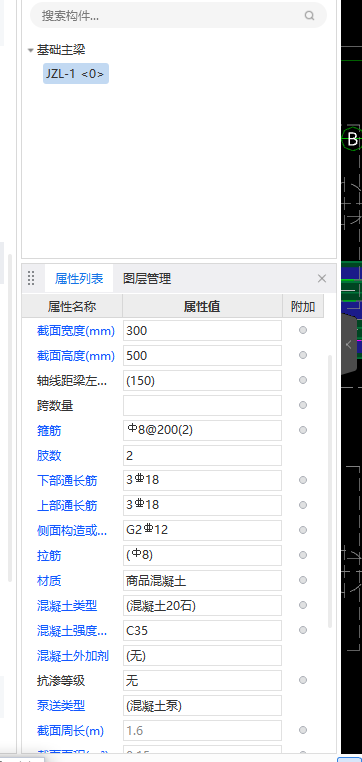Screen dimensions: 362x762
Task: Click the 上部通长筋 property name
Action: coord(67,506)
